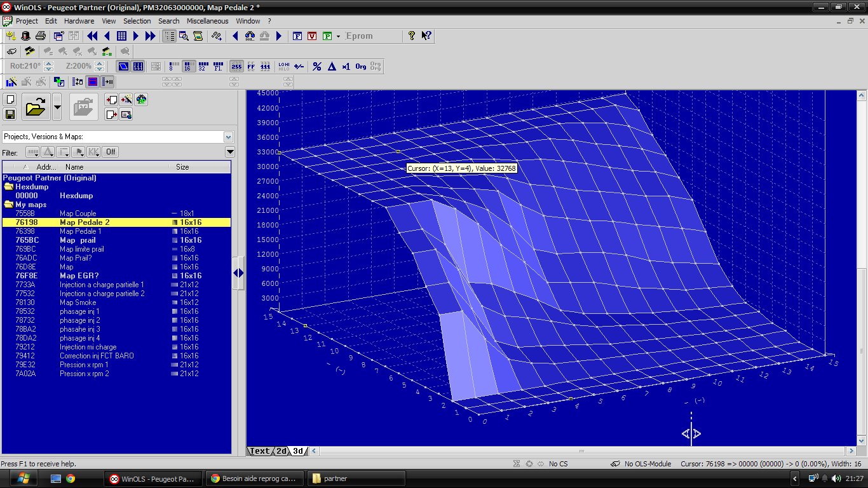
Task: Click the delta difference icon
Action: (x=331, y=66)
